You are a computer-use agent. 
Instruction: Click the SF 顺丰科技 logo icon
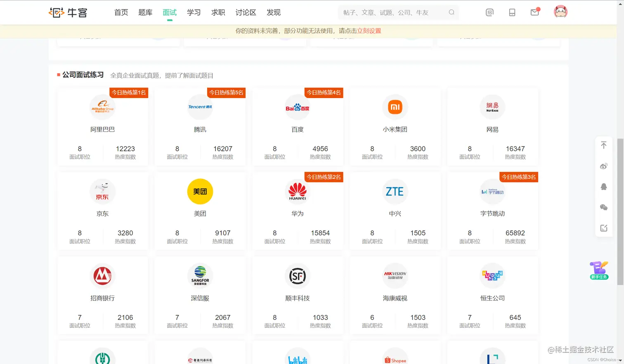coord(298,276)
